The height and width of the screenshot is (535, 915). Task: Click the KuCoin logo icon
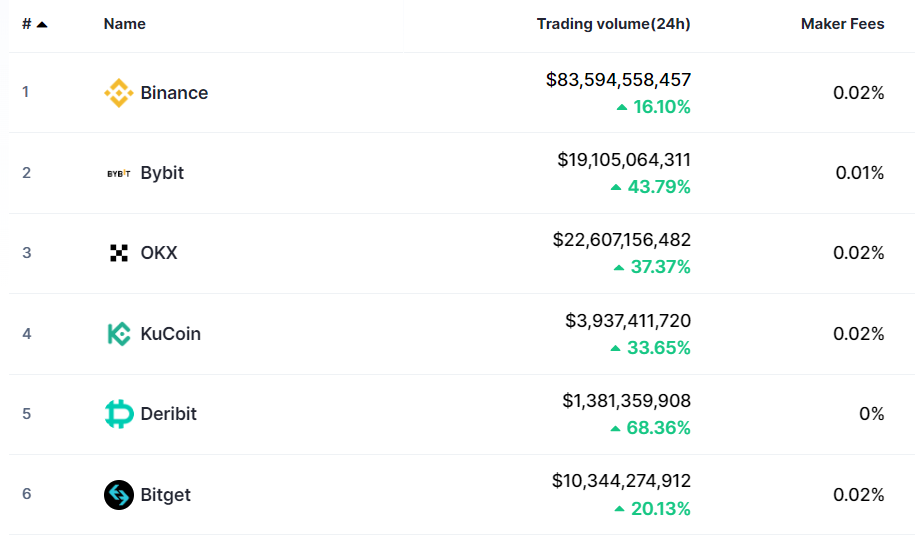[119, 334]
